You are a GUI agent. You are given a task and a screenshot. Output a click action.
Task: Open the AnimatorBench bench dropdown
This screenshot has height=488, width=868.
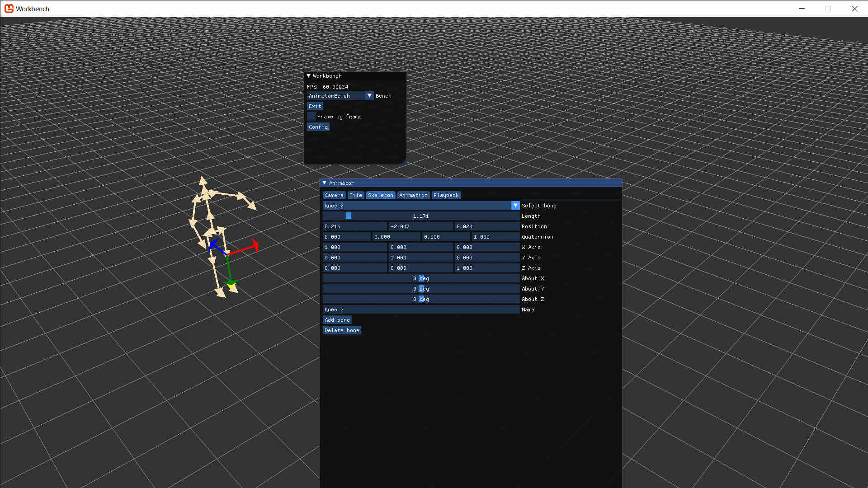coord(340,96)
